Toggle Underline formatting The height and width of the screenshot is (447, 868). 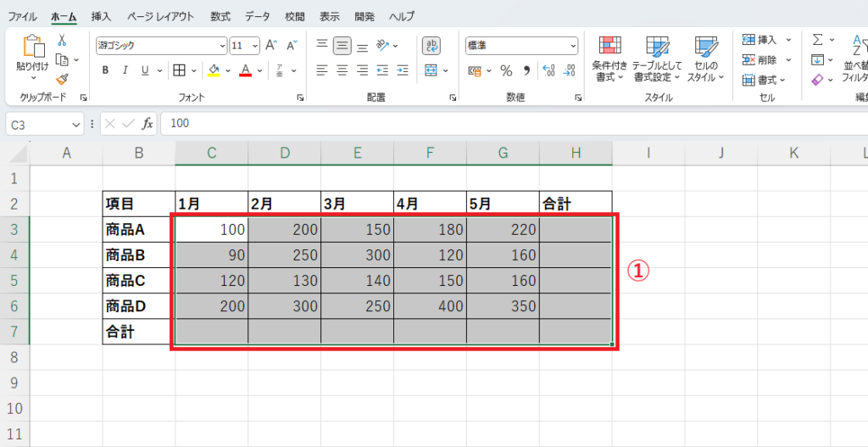[x=145, y=70]
